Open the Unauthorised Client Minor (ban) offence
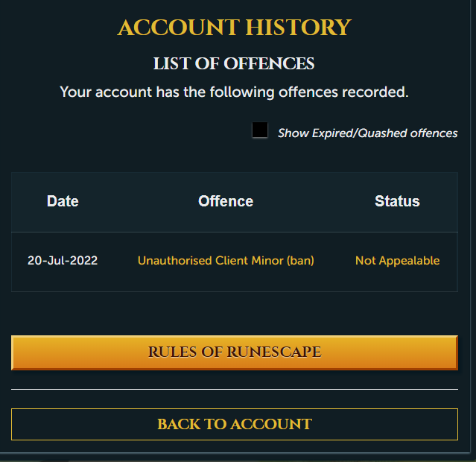Image resolution: width=476 pixels, height=462 pixels. (x=226, y=261)
